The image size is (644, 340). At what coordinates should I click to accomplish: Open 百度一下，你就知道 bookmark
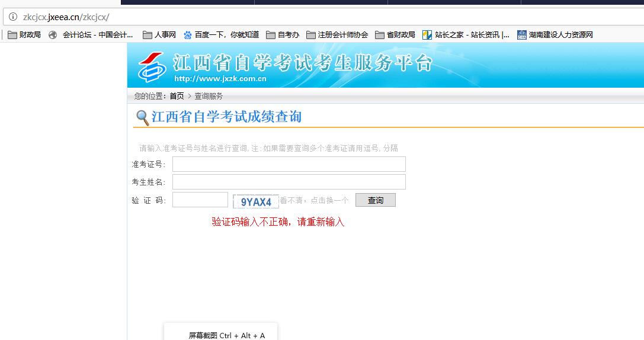pos(227,35)
